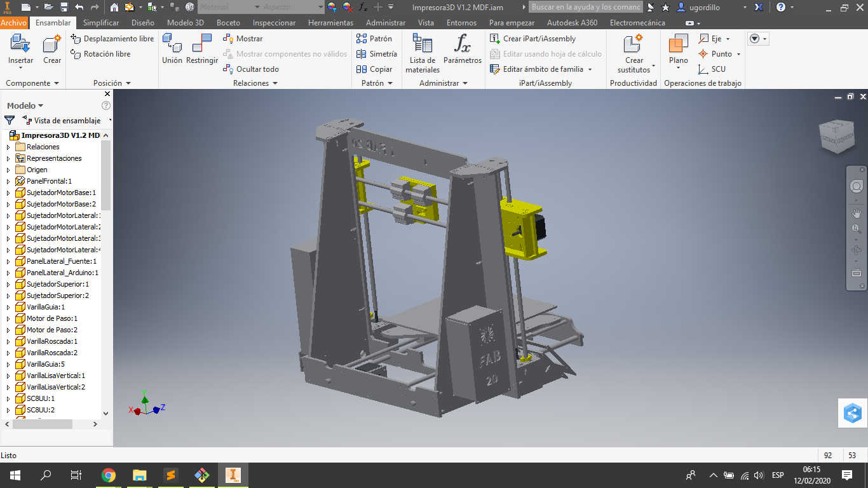
Task: Select VarillaRoscada:2 in tree
Action: [52, 353]
